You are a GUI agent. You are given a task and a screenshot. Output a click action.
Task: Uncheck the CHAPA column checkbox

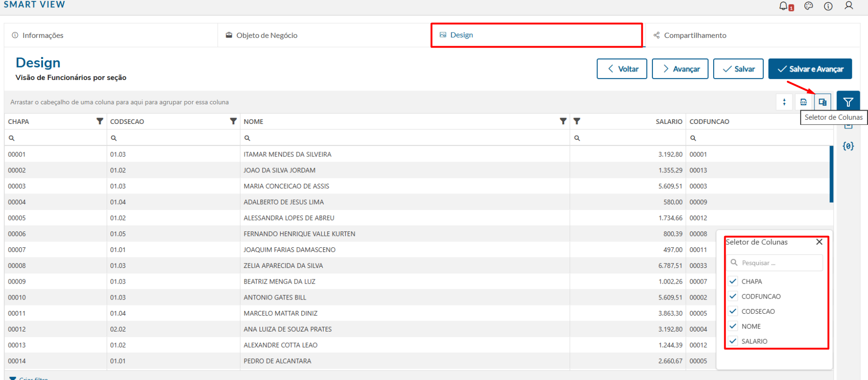point(733,281)
